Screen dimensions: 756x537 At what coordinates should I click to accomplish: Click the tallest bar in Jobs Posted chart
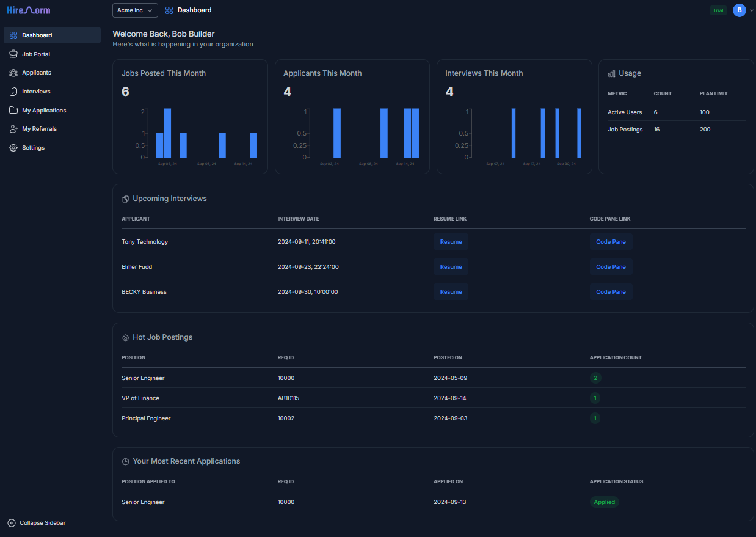[x=167, y=133]
